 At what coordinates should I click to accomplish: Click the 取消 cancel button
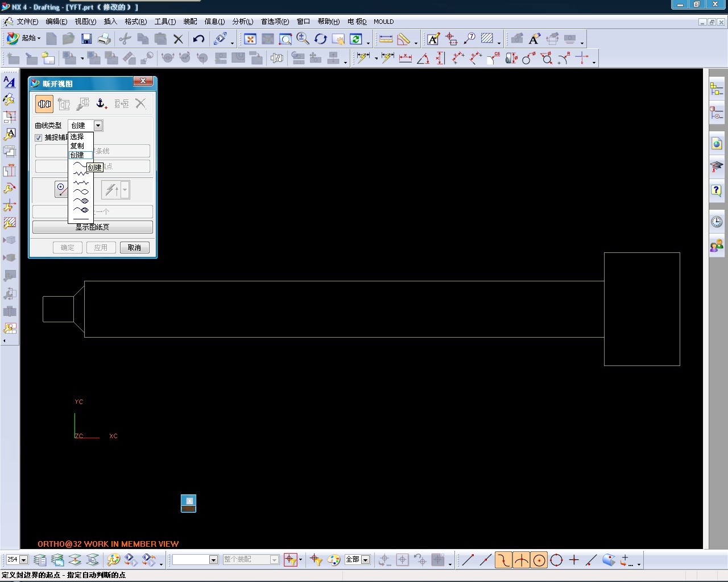pyautogui.click(x=134, y=247)
